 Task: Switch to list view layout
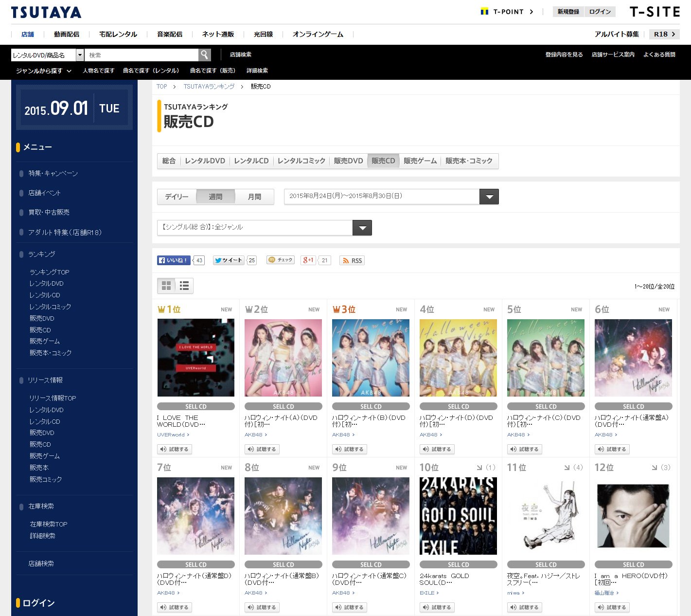(x=184, y=286)
